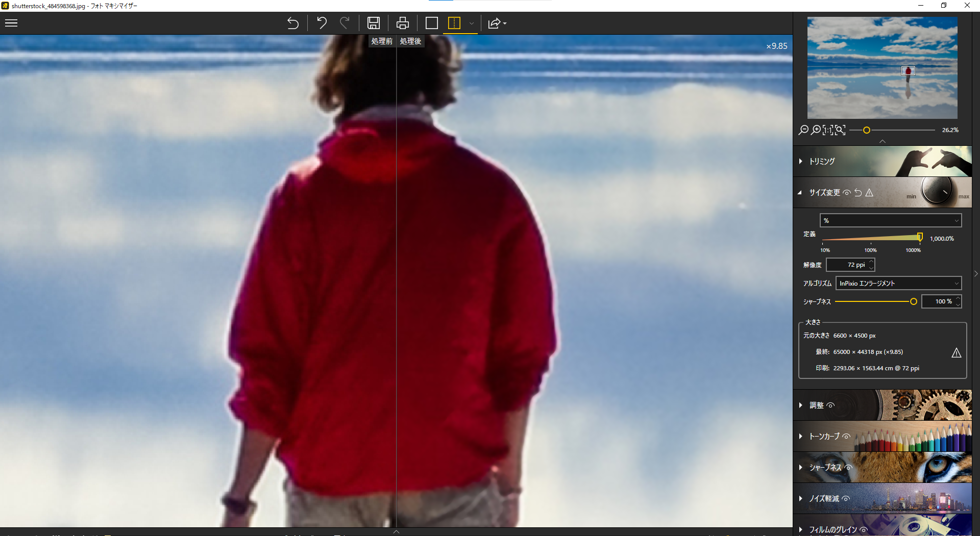
Task: Open the print dialog via printer icon
Action: point(402,23)
